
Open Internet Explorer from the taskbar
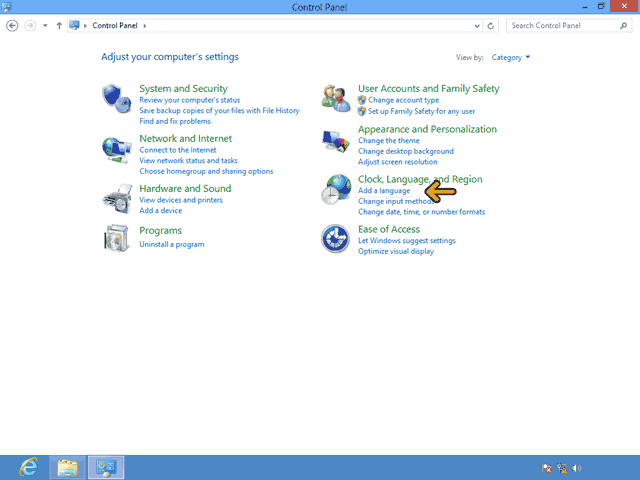click(29, 467)
